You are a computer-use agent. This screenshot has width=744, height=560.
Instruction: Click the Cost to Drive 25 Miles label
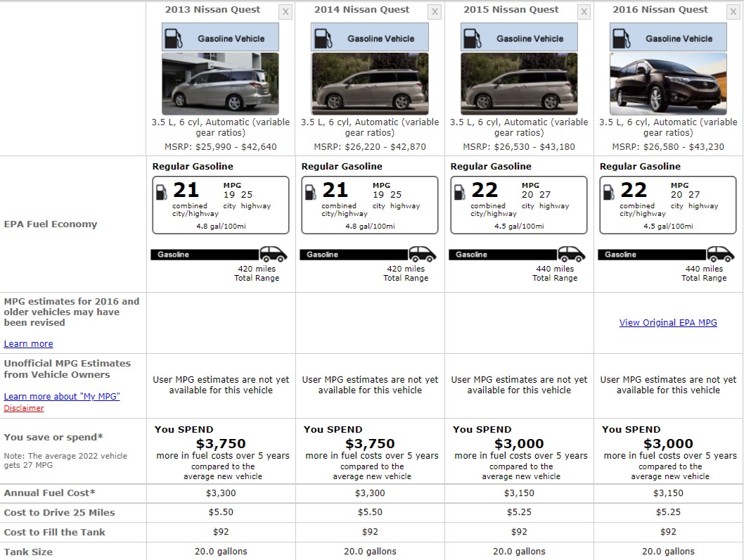59,513
